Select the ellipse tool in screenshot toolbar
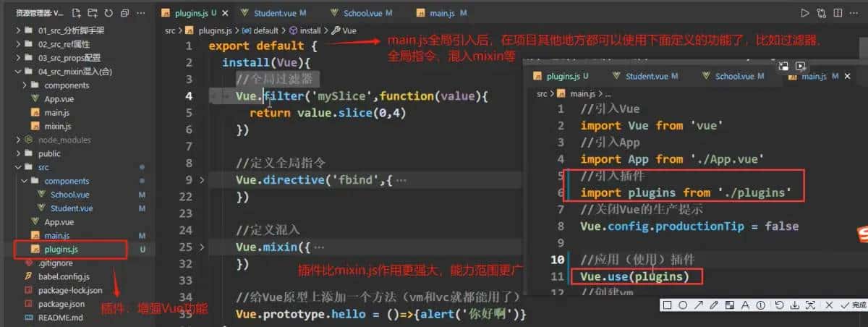Screen dimensions: 868x327 [x=683, y=305]
